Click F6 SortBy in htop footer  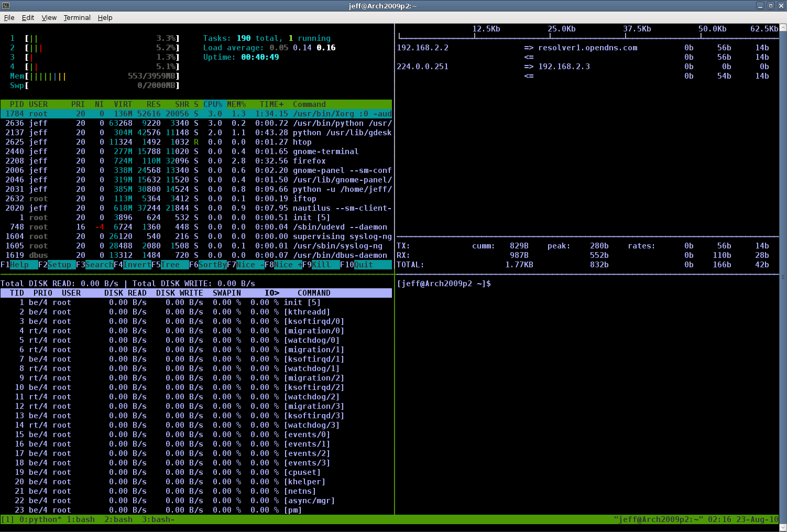(x=208, y=265)
